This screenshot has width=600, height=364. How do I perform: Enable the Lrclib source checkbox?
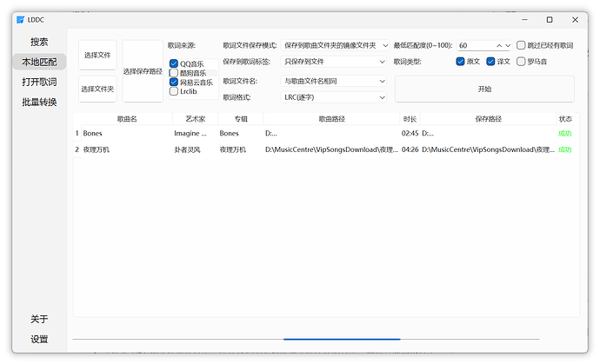point(174,91)
